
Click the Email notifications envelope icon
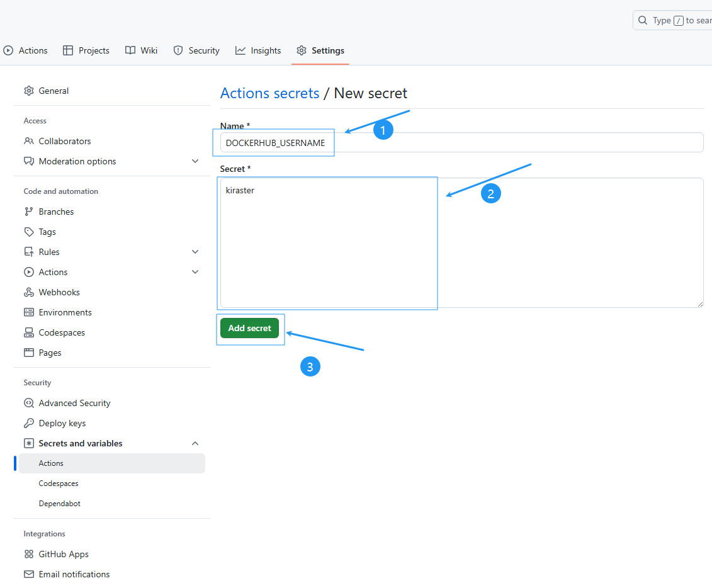tap(28, 574)
